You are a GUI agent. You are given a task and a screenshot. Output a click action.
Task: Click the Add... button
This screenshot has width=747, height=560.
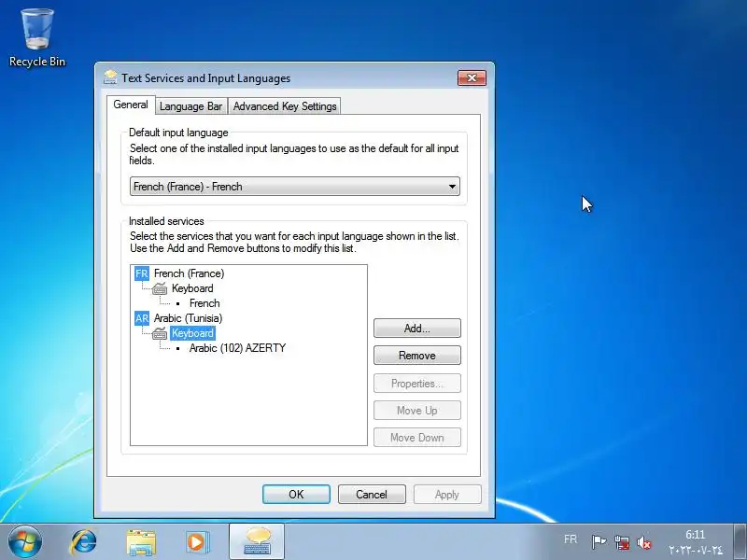point(416,329)
